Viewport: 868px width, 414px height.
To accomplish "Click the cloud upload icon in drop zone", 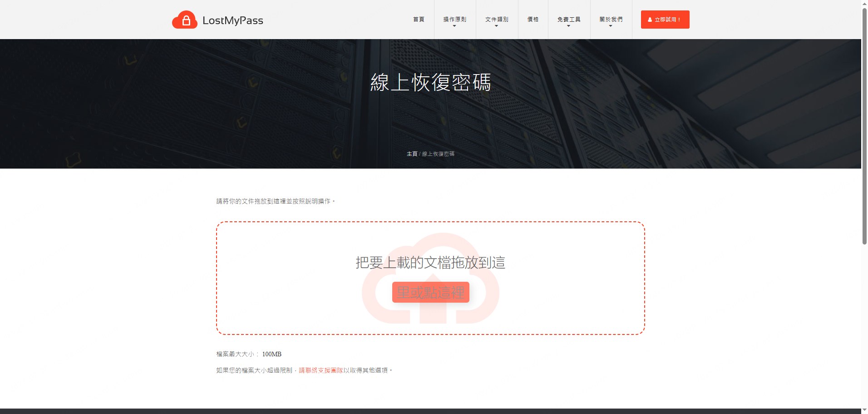I will click(430, 278).
